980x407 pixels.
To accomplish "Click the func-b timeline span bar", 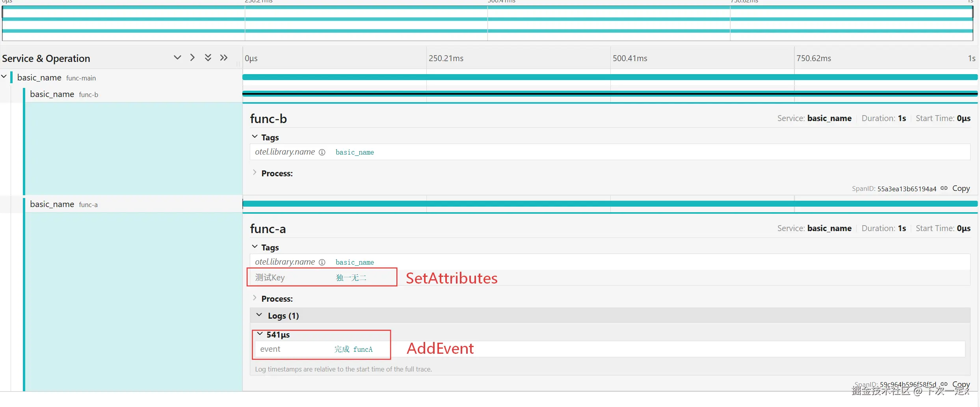I will click(x=610, y=93).
